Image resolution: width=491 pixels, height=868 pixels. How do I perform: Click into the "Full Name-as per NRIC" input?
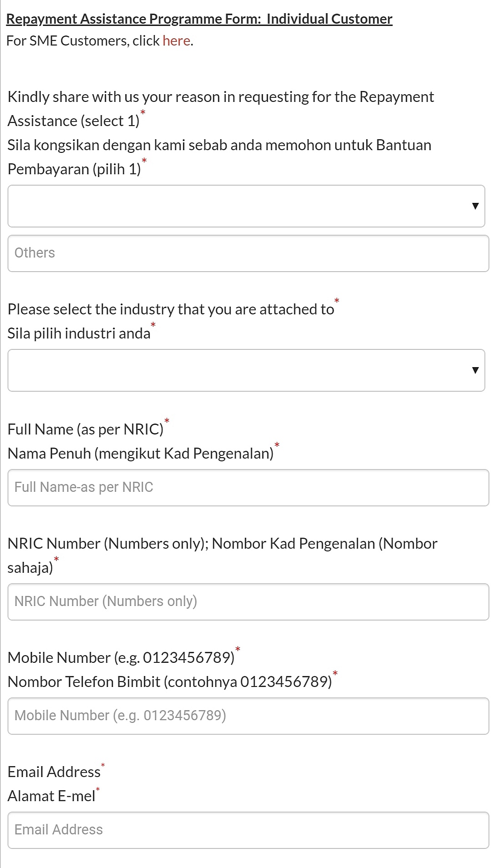[x=248, y=488]
